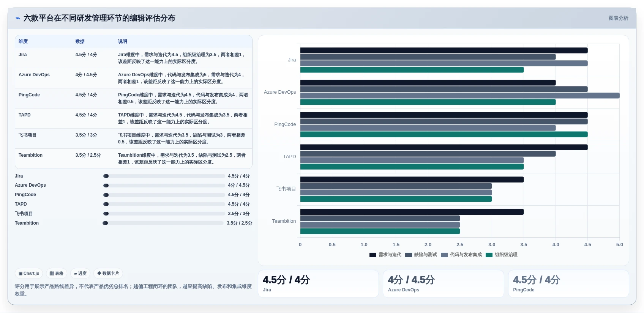Screen dimensions: 644x313
Task: Toggle the 需求与迭代 legend swatch
Action: [373, 255]
